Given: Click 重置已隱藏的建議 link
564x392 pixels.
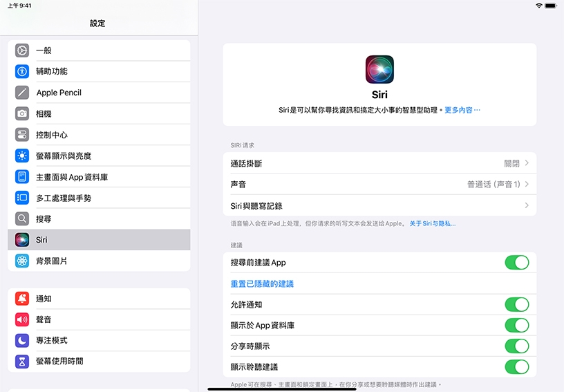Looking at the screenshot, I should click(262, 284).
